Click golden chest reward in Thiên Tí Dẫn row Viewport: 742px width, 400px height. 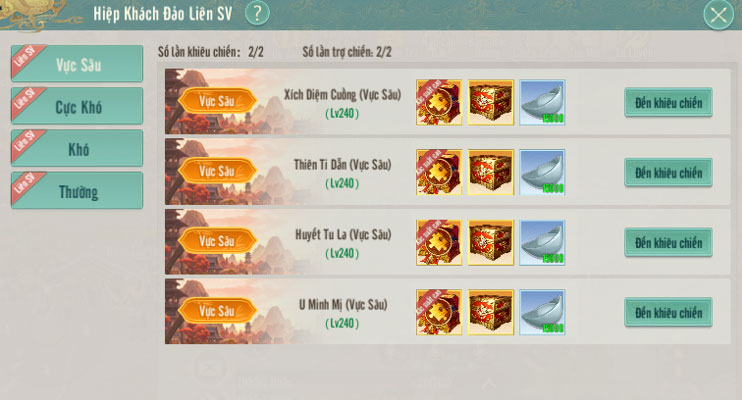click(x=491, y=172)
